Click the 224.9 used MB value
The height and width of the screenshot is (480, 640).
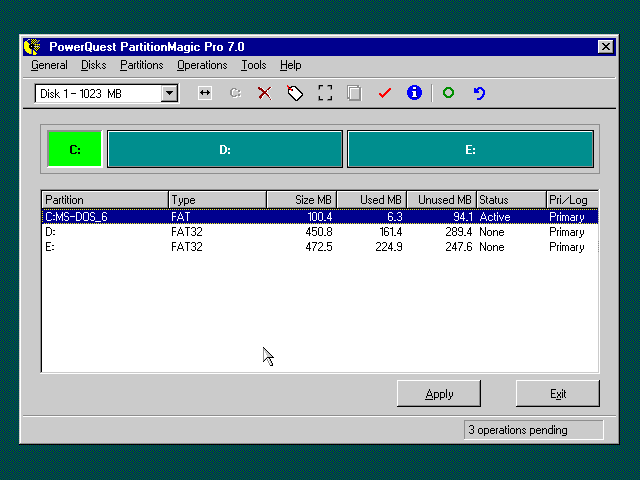(x=389, y=247)
